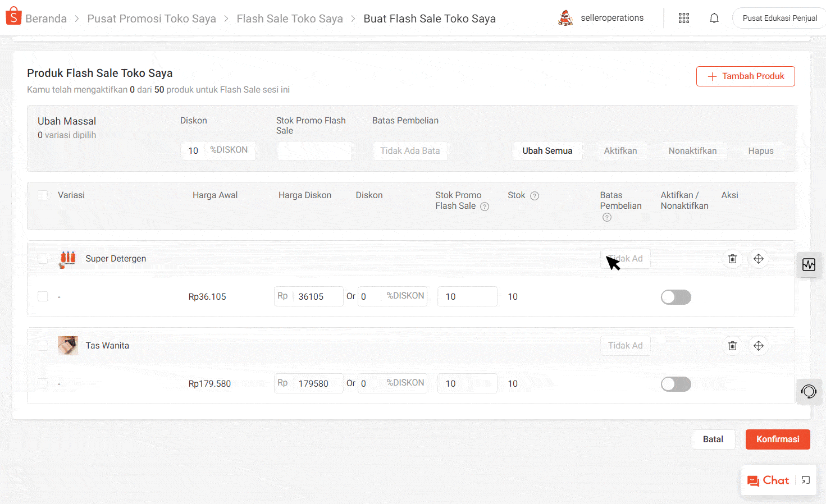Click the Konfirmasi button
The height and width of the screenshot is (504, 826).
777,439
